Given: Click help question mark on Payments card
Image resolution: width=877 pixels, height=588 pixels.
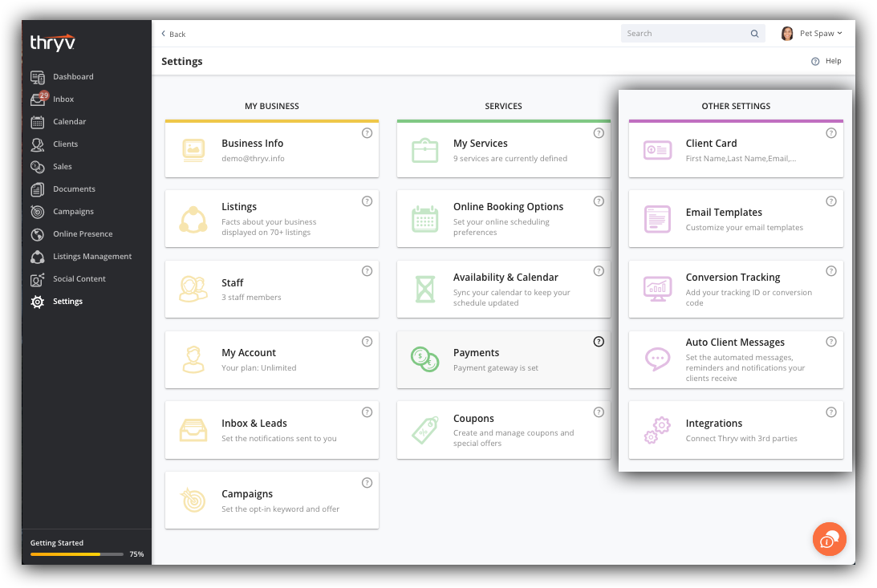Looking at the screenshot, I should [x=599, y=342].
